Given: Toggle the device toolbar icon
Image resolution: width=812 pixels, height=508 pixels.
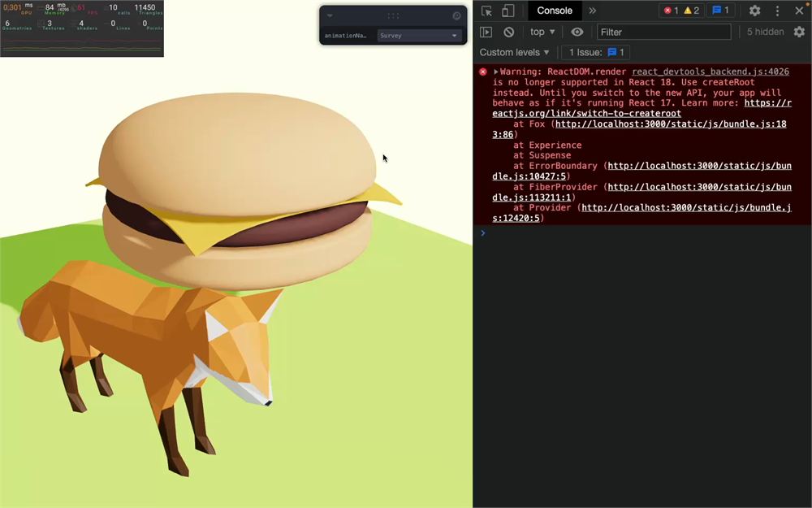Looking at the screenshot, I should click(x=508, y=11).
